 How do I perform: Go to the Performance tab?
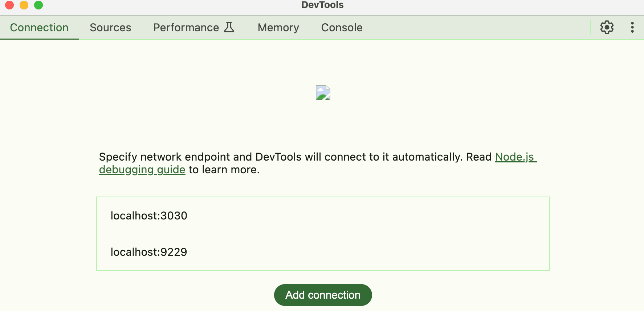186,28
